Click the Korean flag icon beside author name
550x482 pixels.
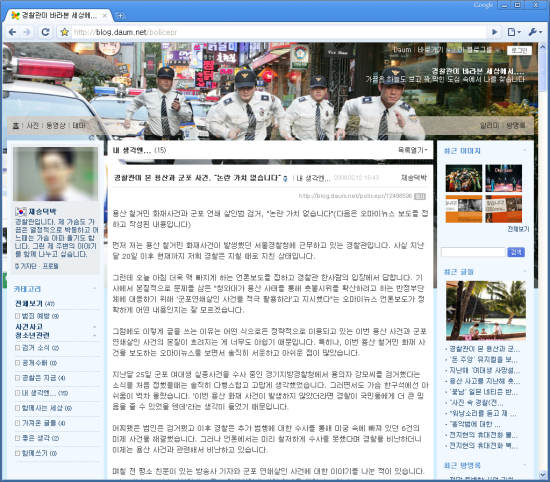point(21,212)
